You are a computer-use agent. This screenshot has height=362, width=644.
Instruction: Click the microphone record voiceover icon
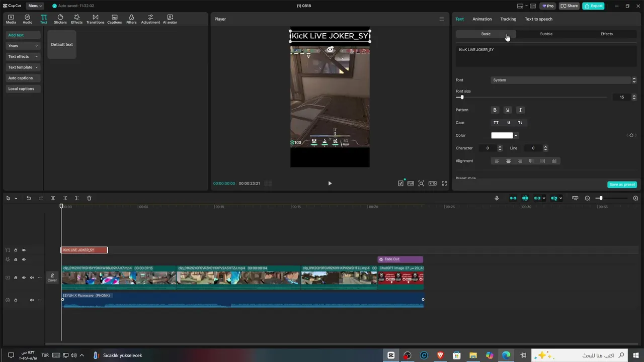click(497, 198)
